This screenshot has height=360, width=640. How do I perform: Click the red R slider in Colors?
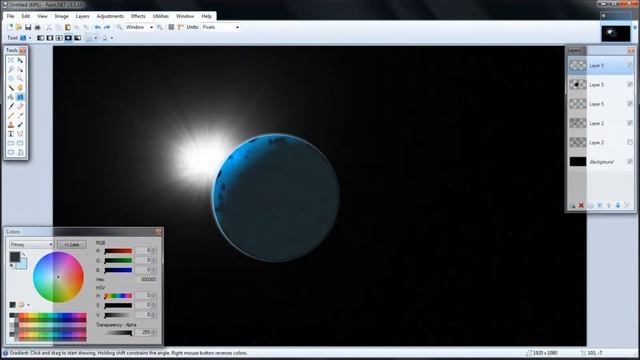118,251
